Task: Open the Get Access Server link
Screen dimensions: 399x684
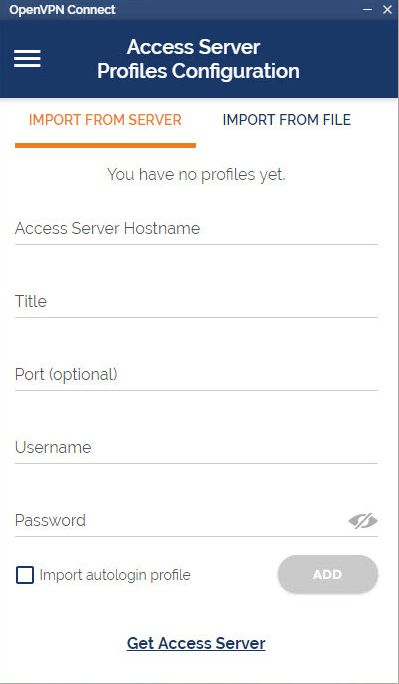Action: click(196, 643)
